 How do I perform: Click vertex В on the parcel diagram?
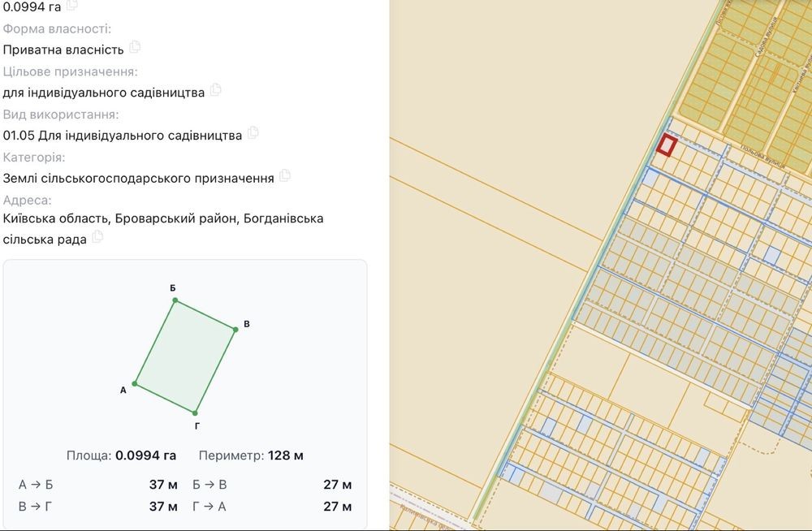click(x=235, y=330)
